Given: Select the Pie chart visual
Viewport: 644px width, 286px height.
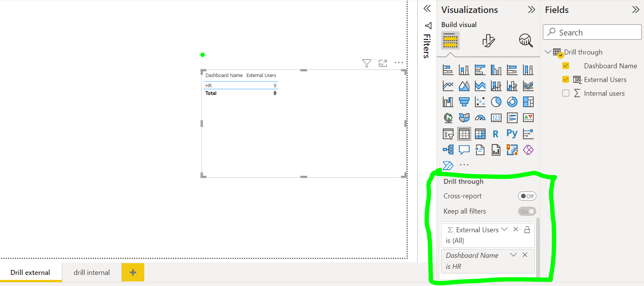Looking at the screenshot, I should tap(496, 102).
